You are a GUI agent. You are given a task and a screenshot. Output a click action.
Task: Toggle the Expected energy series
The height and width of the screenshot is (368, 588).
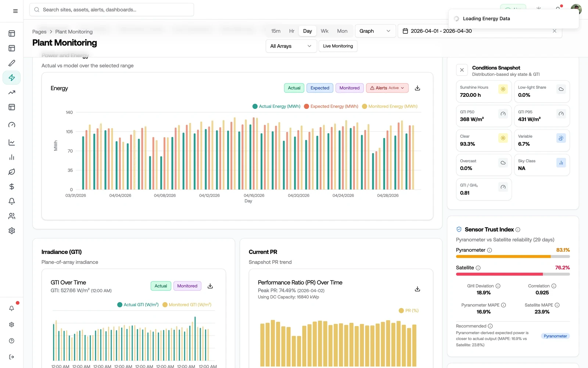click(320, 88)
